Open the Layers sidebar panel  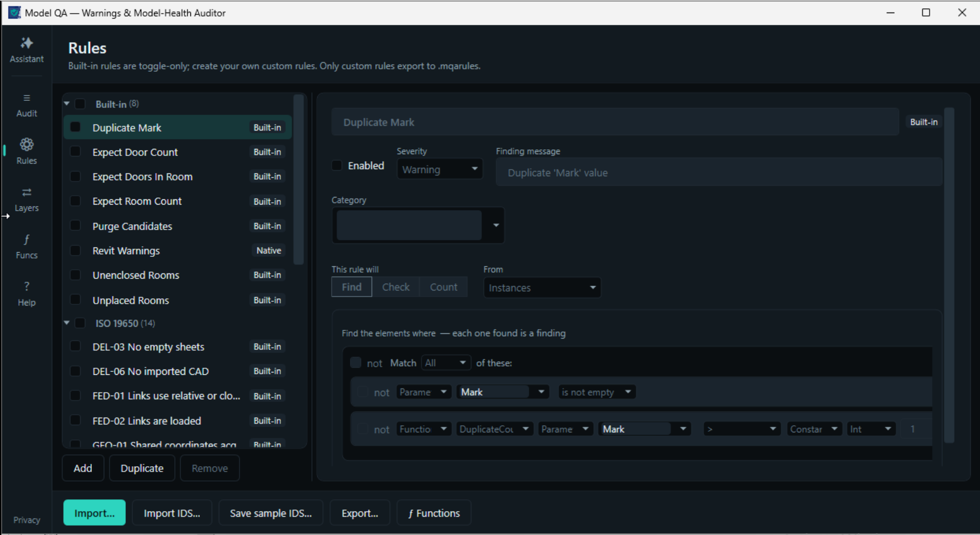pyautogui.click(x=27, y=200)
